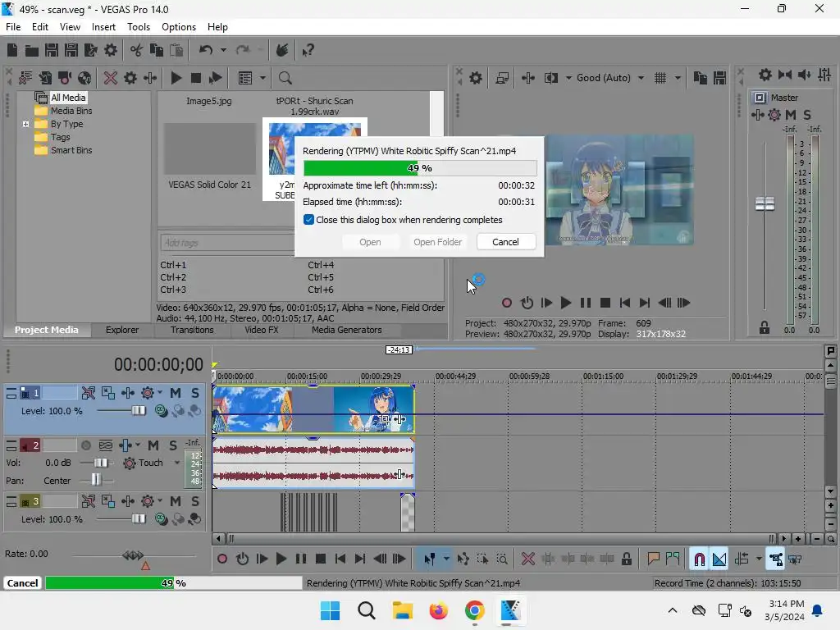This screenshot has height=630, width=840.
Task: Select the All Media tree item
Action: pyautogui.click(x=67, y=98)
